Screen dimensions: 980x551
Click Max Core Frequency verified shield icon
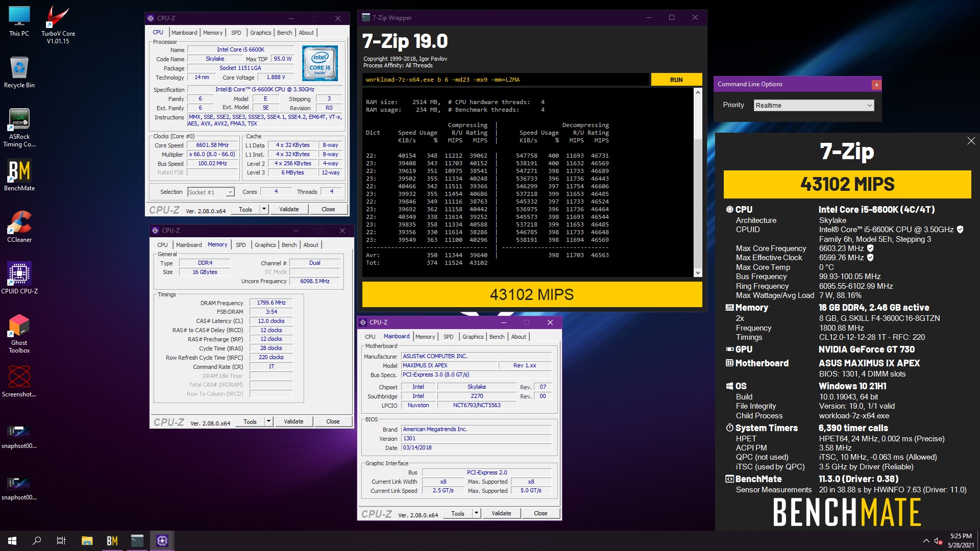[870, 248]
